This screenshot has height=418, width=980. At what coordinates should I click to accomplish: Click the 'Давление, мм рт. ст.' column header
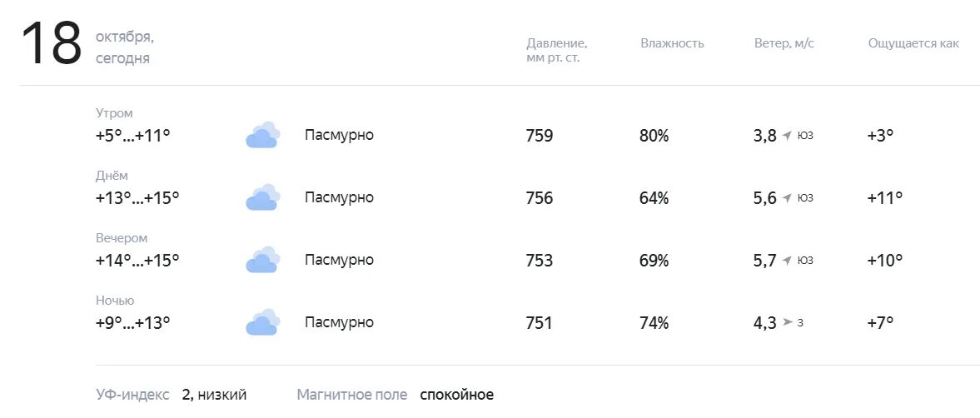pos(556,50)
